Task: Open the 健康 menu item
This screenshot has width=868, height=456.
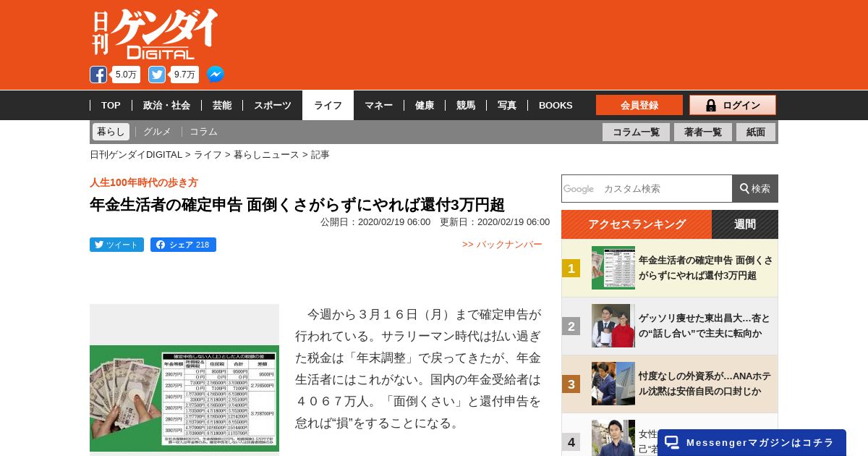Action: 425,106
